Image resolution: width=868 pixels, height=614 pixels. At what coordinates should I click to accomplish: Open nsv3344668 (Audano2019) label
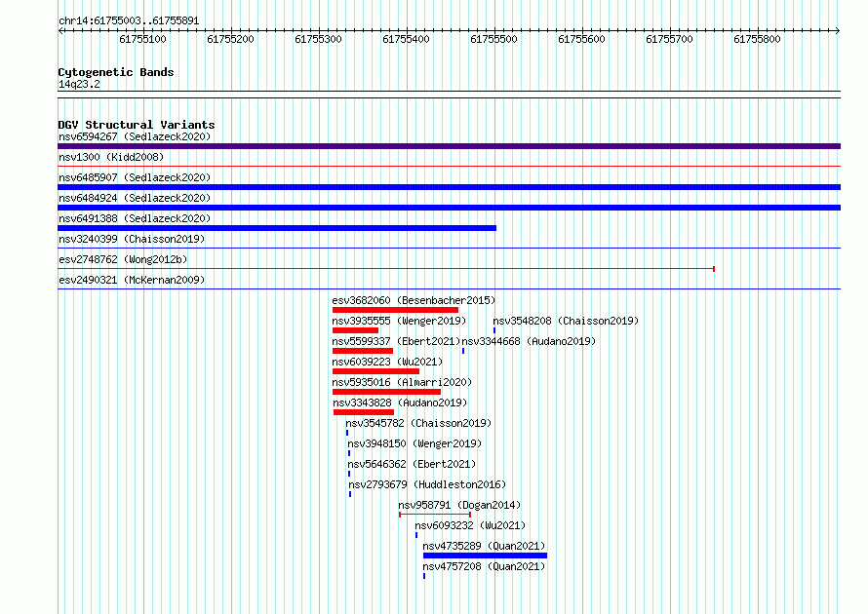point(529,341)
